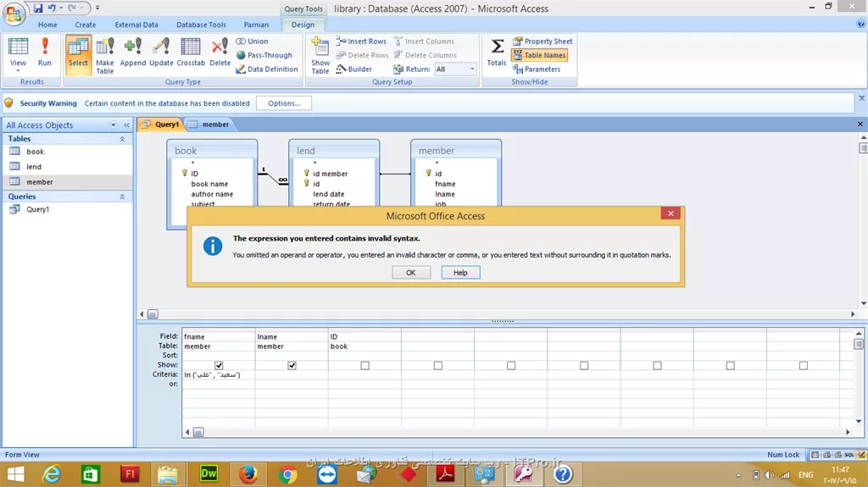This screenshot has width=868, height=487.
Task: Save using Quick Access toolbar
Action: pyautogui.click(x=37, y=8)
